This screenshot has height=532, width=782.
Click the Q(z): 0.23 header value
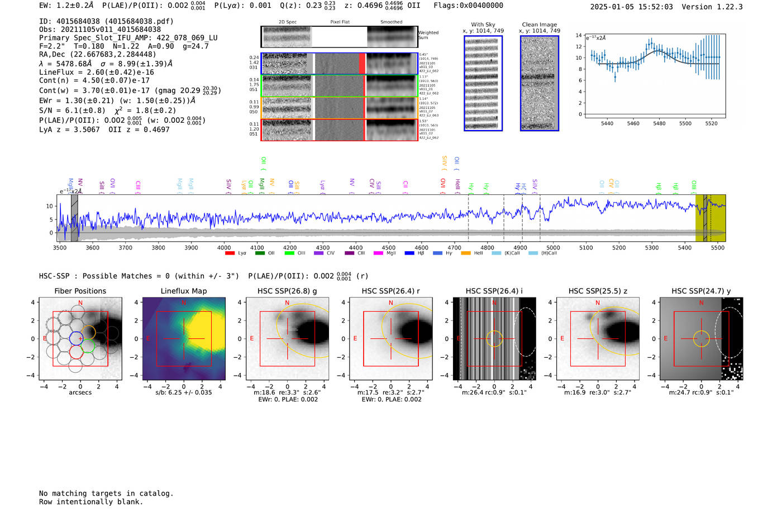(308, 6)
